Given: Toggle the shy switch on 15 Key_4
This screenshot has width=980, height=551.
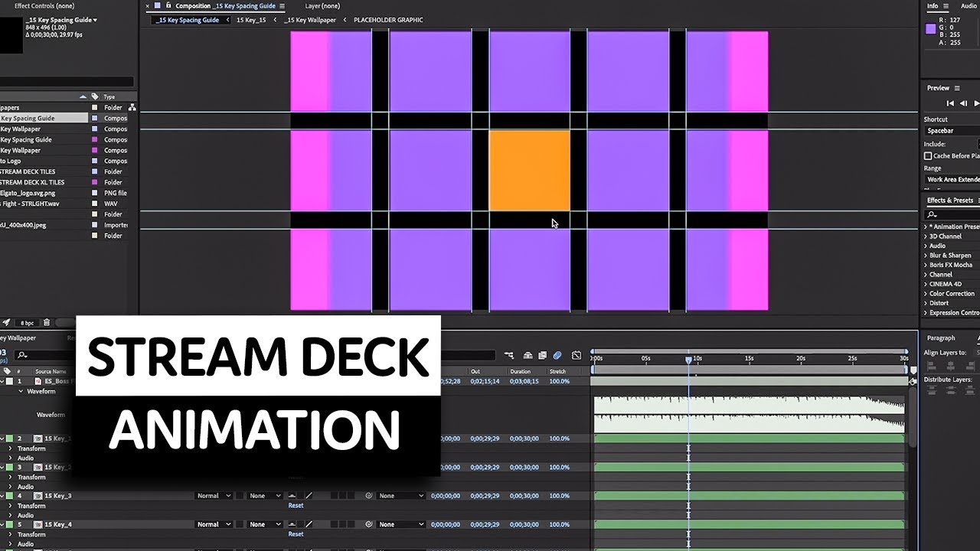Looking at the screenshot, I should (290, 524).
